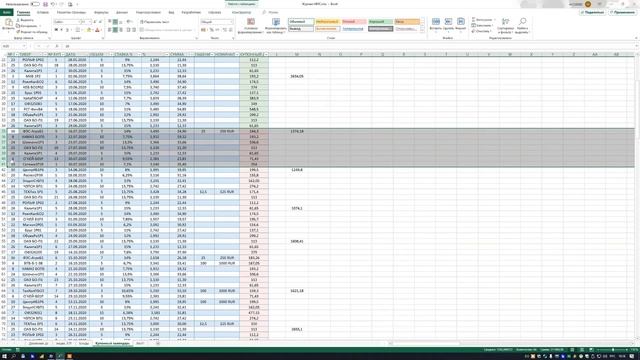Toggle Underline formatting
This screenshot has width=640, height=360.
point(67,30)
